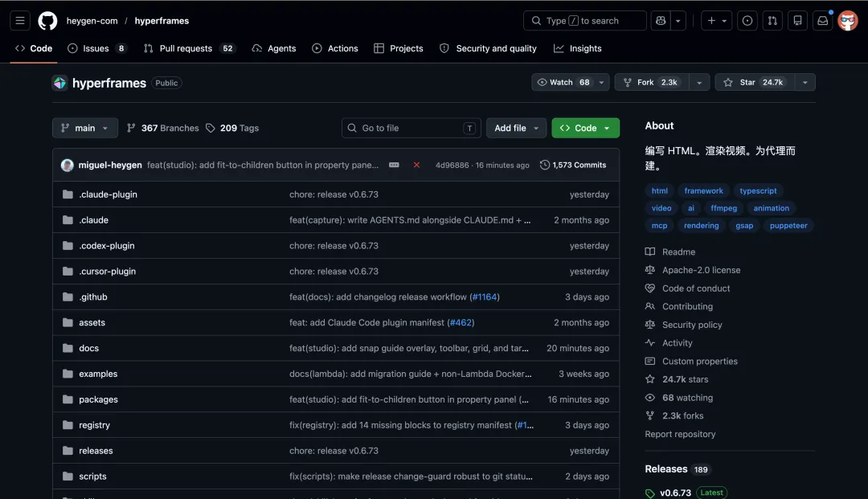
Task: Switch to the Agents tab
Action: (x=274, y=49)
